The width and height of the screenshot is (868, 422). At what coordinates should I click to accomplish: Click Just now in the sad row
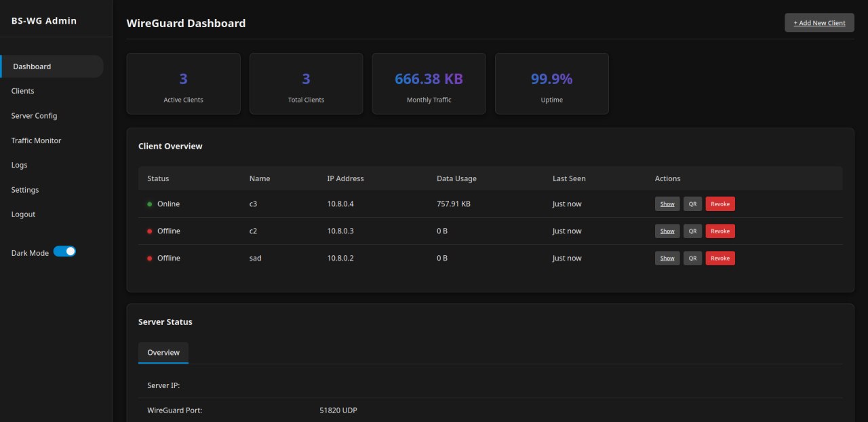coord(567,258)
